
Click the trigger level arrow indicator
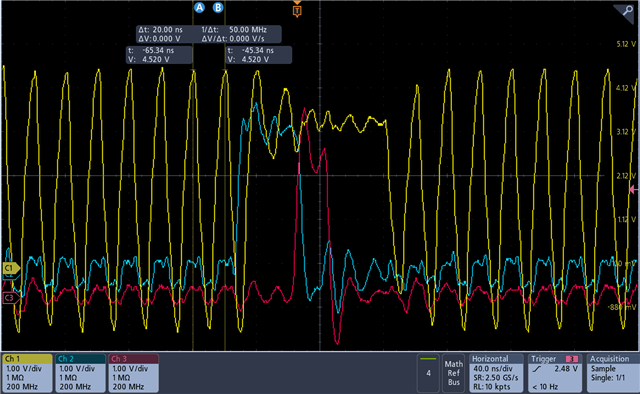tap(633, 189)
